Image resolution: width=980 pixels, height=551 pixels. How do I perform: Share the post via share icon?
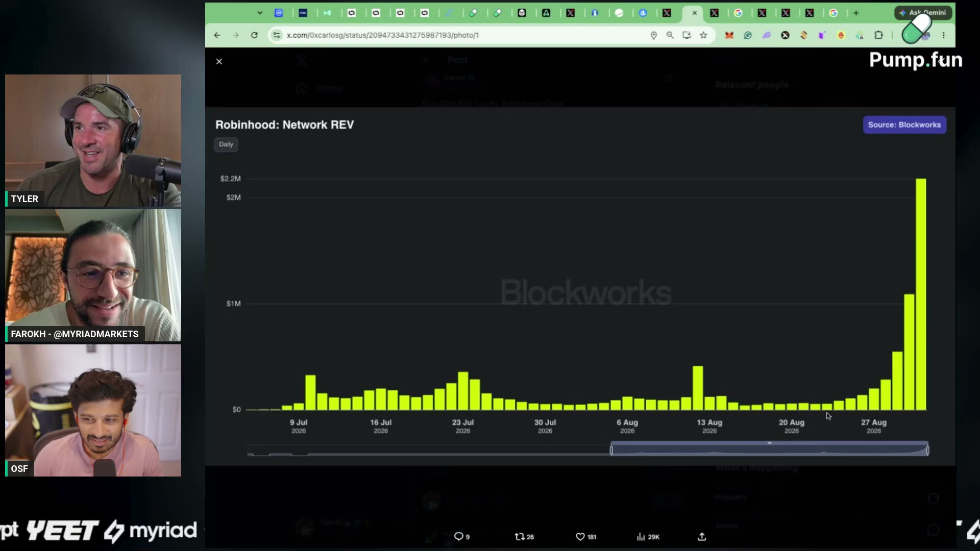[x=702, y=537]
